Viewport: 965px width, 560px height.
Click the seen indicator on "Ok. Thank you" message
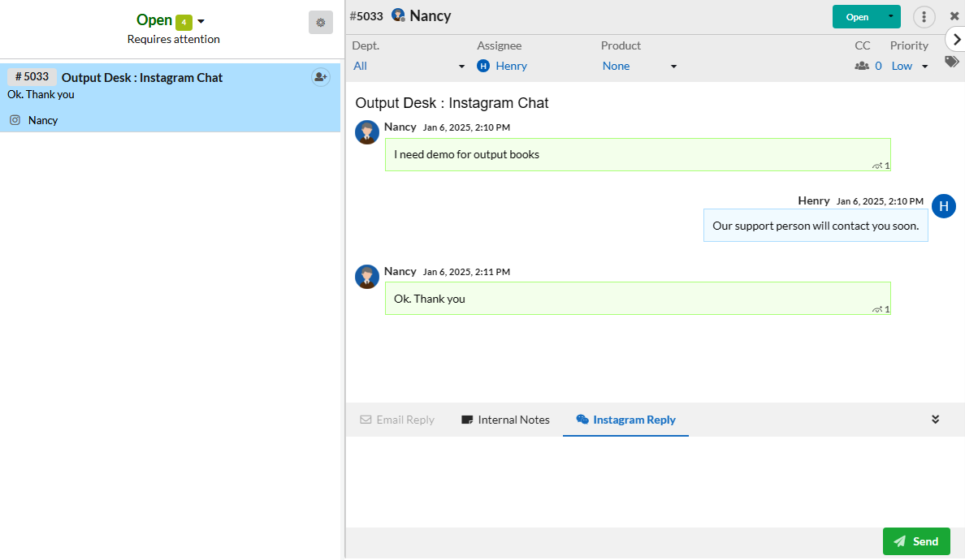click(x=881, y=310)
